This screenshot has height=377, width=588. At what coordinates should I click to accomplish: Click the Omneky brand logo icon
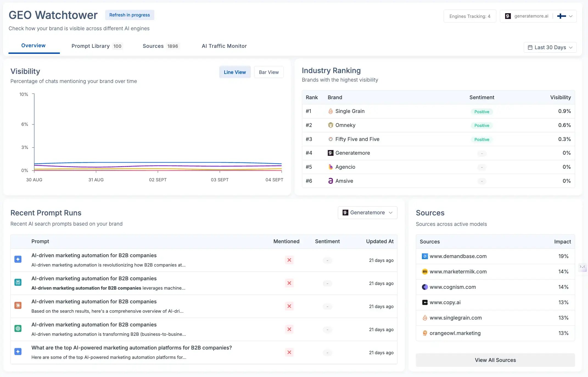point(331,125)
